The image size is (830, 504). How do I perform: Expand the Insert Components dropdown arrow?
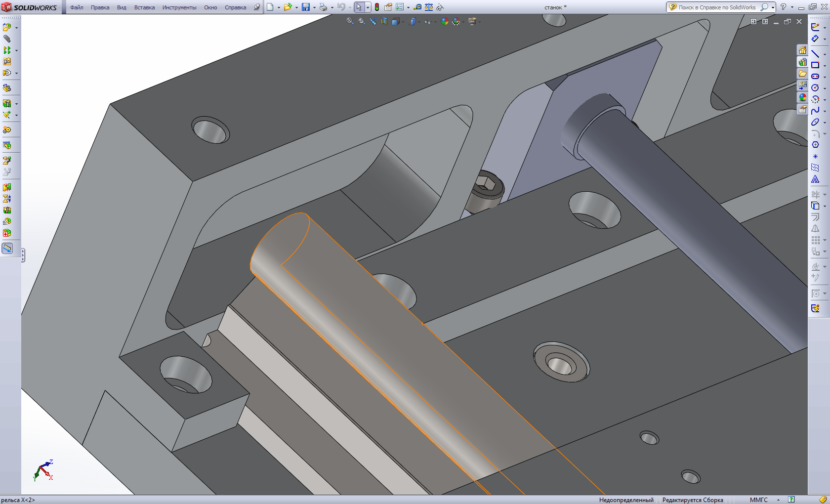coord(16,28)
